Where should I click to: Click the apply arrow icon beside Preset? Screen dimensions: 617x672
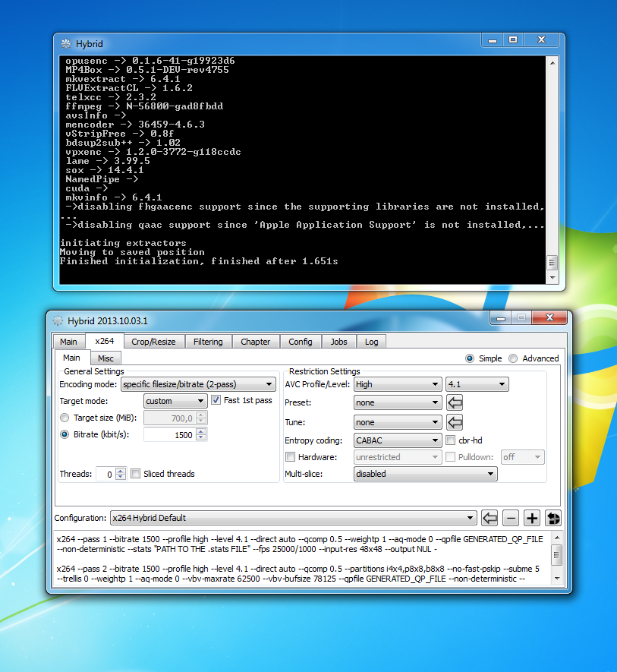coord(455,402)
